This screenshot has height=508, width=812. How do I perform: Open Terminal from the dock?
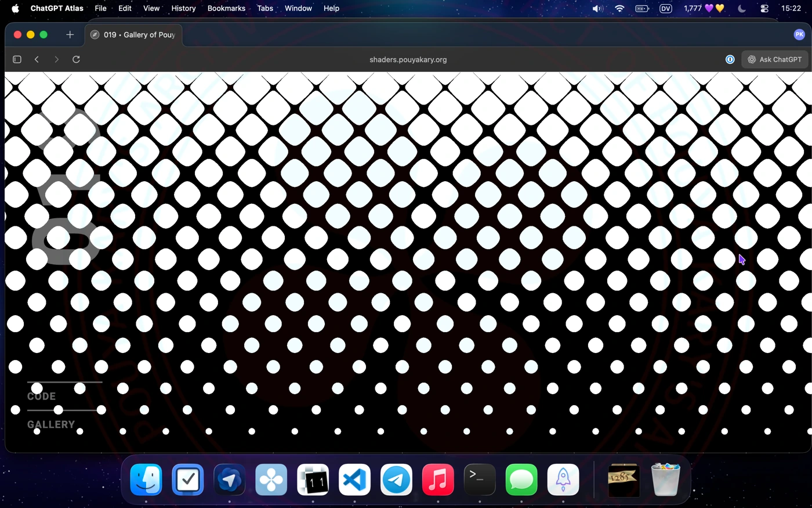click(x=480, y=480)
